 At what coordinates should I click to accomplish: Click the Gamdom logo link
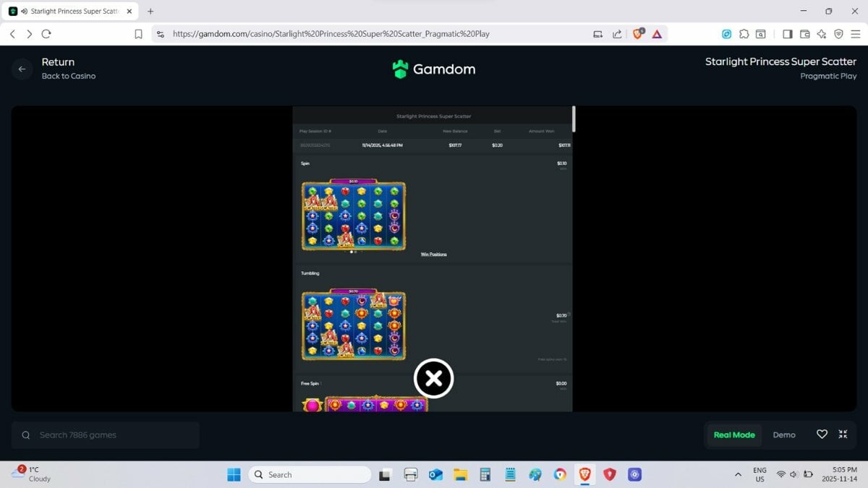433,69
